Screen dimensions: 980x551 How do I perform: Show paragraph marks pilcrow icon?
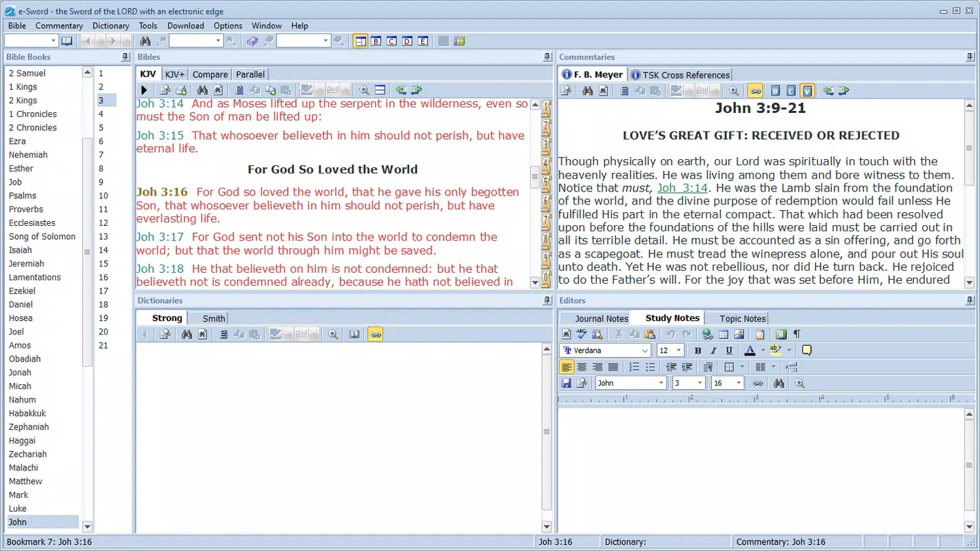pos(797,334)
